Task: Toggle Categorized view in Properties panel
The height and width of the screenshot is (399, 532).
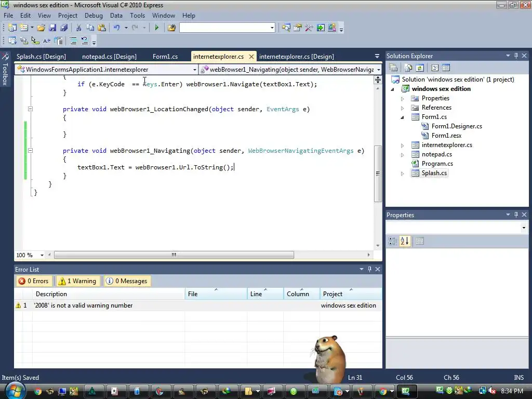Action: click(x=393, y=241)
